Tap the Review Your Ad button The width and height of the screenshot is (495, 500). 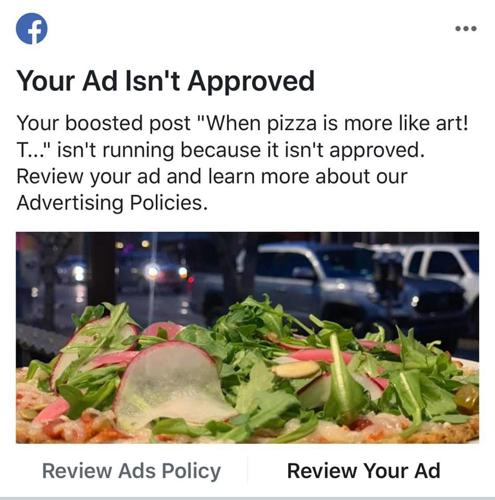364,471
